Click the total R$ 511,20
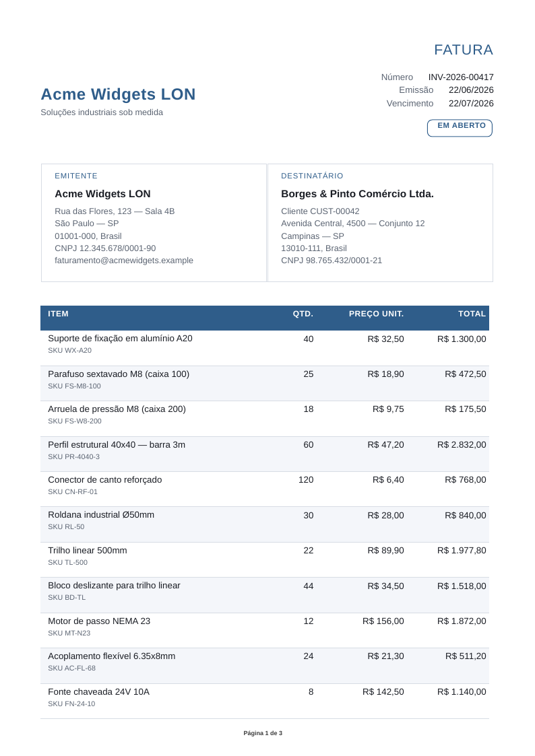535x756 pixels. (466, 656)
